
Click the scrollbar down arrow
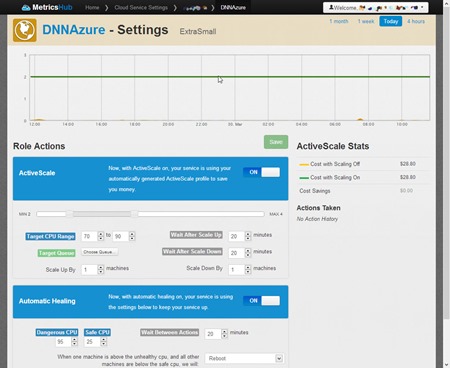pyautogui.click(x=446, y=365)
